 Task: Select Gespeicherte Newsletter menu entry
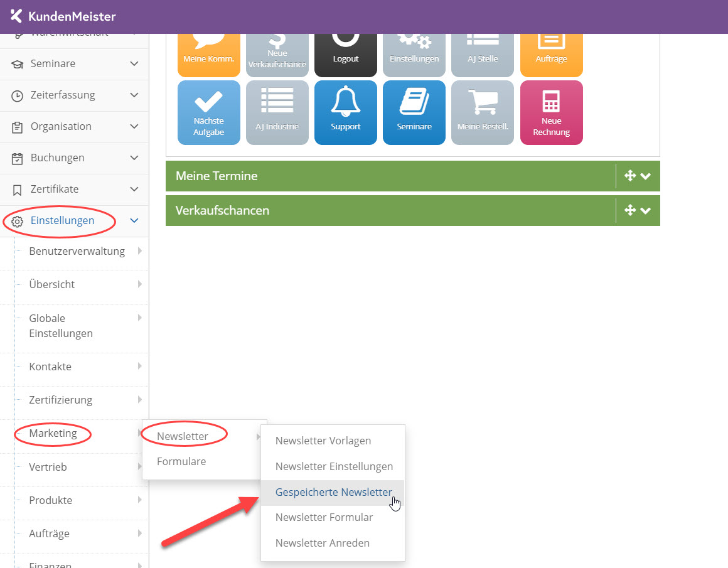pos(333,492)
